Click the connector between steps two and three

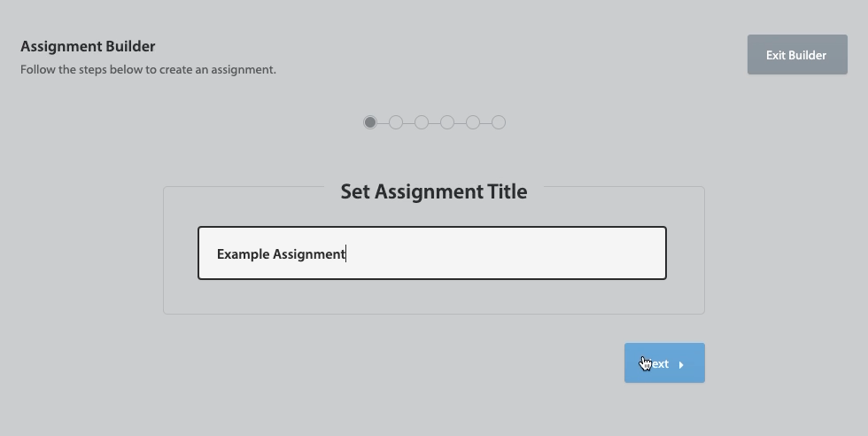pyautogui.click(x=408, y=122)
